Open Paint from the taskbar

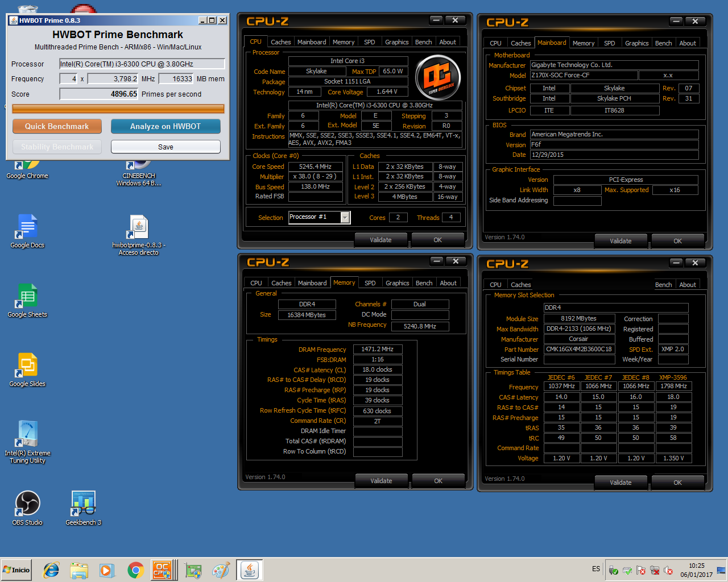point(221,570)
